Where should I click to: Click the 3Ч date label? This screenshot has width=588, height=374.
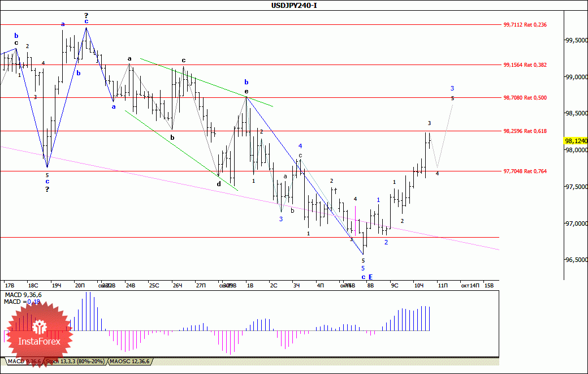point(296,286)
